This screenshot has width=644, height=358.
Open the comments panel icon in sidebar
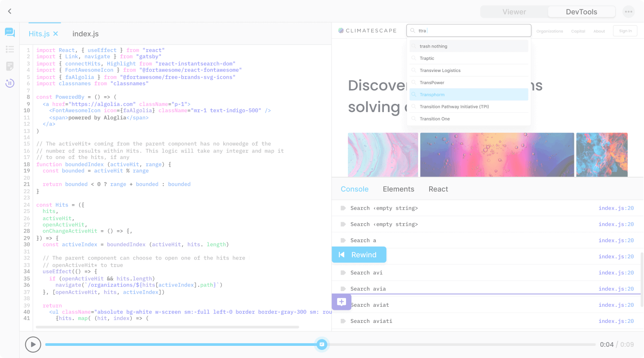(10, 32)
